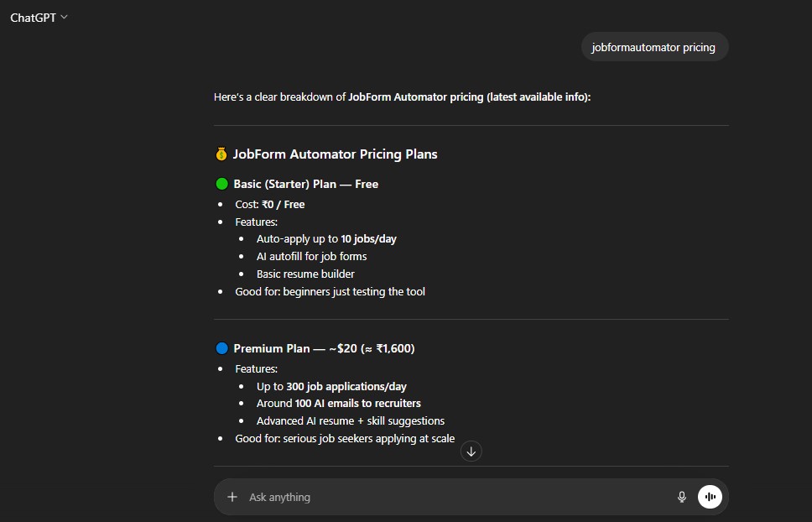Viewport: 812px width, 522px height.
Task: Click the Around 100 AI emails bullet point
Action: pos(338,403)
